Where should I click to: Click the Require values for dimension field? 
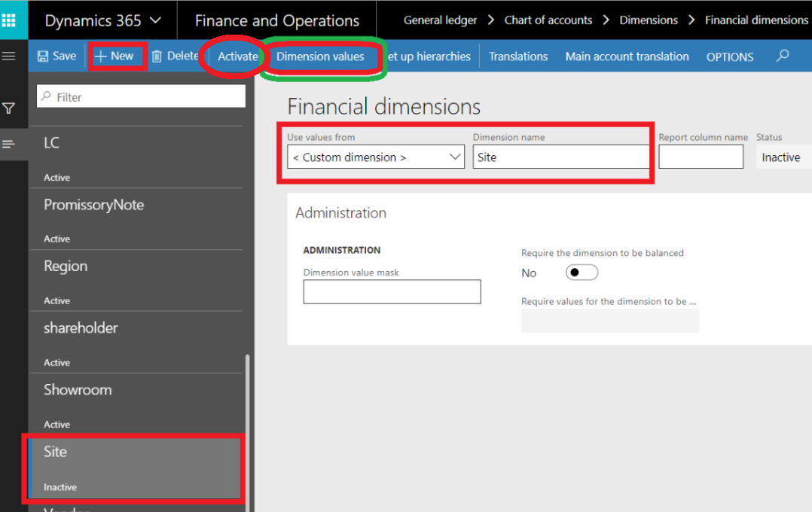(610, 321)
